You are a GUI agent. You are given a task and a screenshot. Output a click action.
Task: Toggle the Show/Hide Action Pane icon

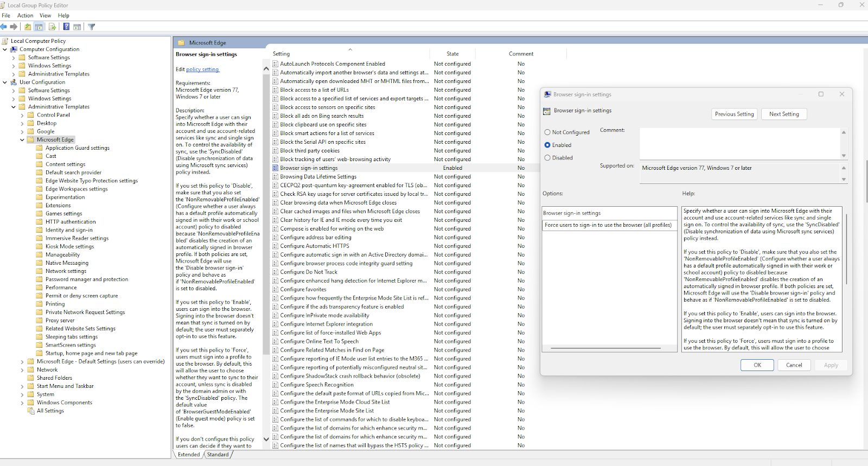[77, 27]
